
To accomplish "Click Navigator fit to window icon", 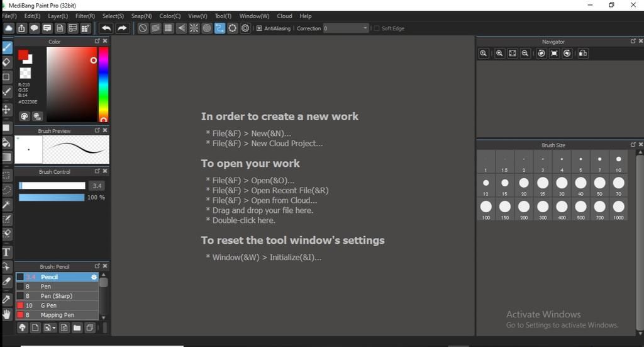I will (512, 54).
